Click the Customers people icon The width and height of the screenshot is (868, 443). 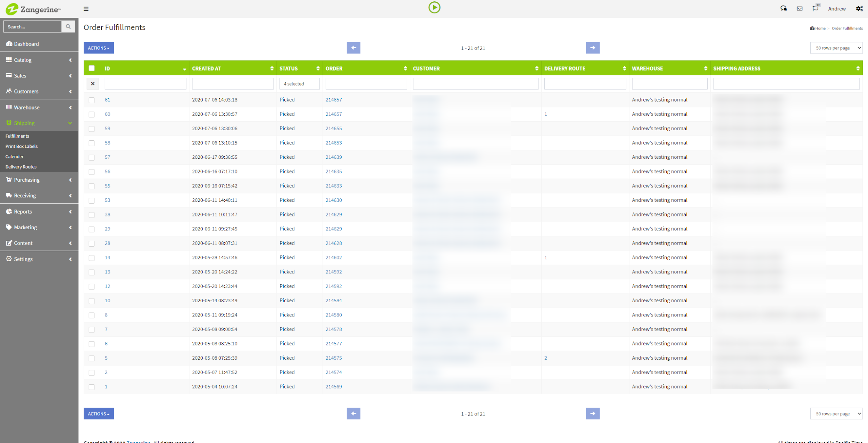(9, 91)
